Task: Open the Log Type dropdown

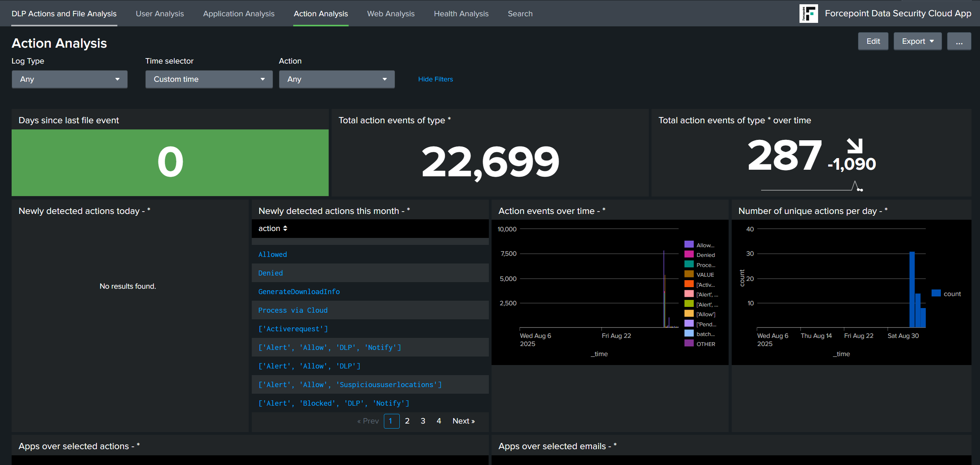Action: click(69, 79)
